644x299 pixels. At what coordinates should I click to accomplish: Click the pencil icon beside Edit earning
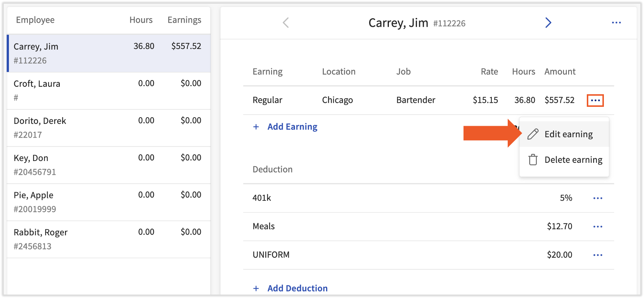[x=533, y=134]
